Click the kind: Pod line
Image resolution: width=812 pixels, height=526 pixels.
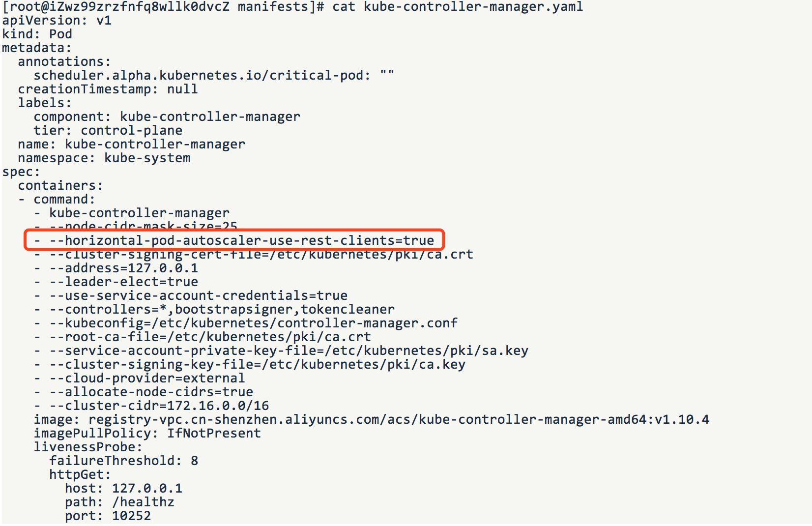click(x=37, y=34)
